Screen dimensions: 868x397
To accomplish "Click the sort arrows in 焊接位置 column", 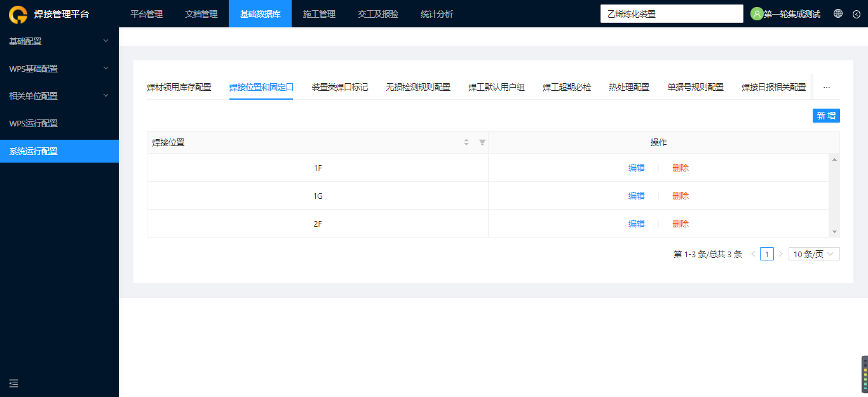I will tap(466, 142).
